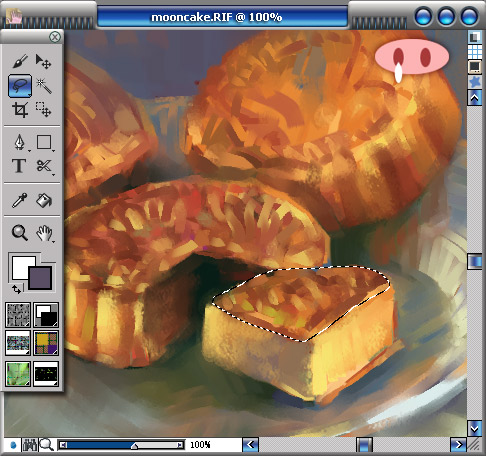The image size is (486, 456).
Task: Open the paper texture selector
Action: [x=18, y=315]
